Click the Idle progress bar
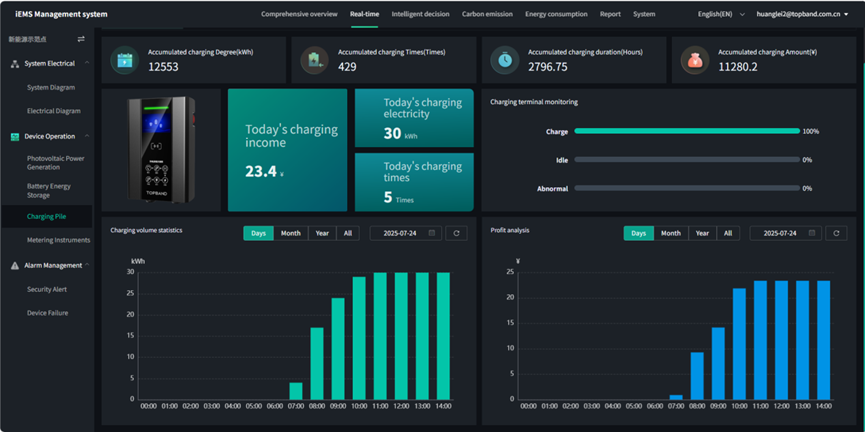The image size is (865, 432). pyautogui.click(x=687, y=159)
